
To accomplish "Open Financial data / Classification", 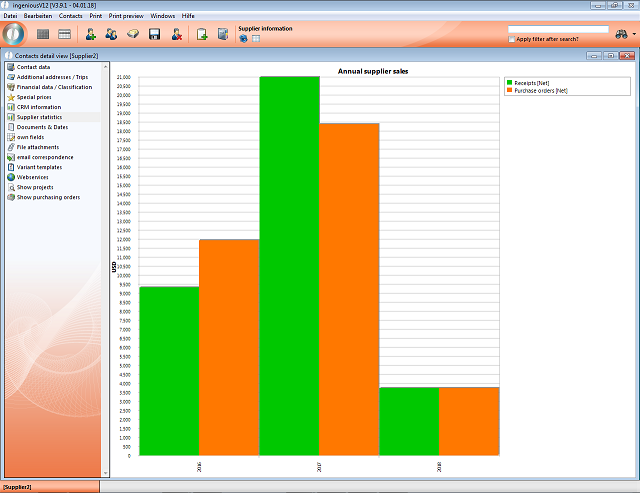I will pos(54,87).
